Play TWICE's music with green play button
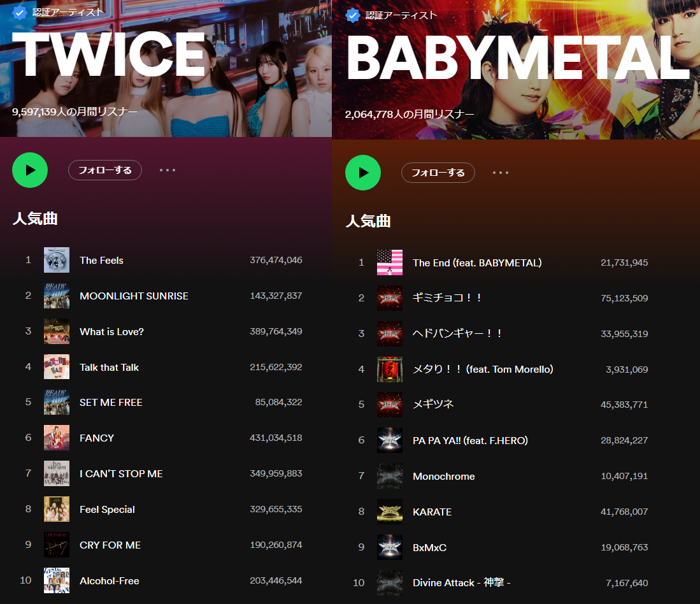700x604 pixels. click(x=30, y=170)
